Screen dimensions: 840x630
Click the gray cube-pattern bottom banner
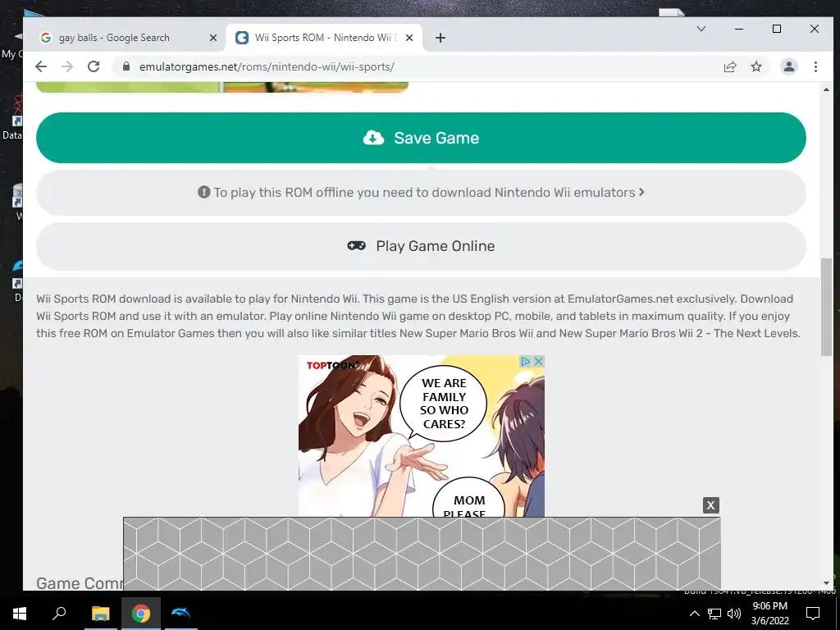[x=422, y=554]
